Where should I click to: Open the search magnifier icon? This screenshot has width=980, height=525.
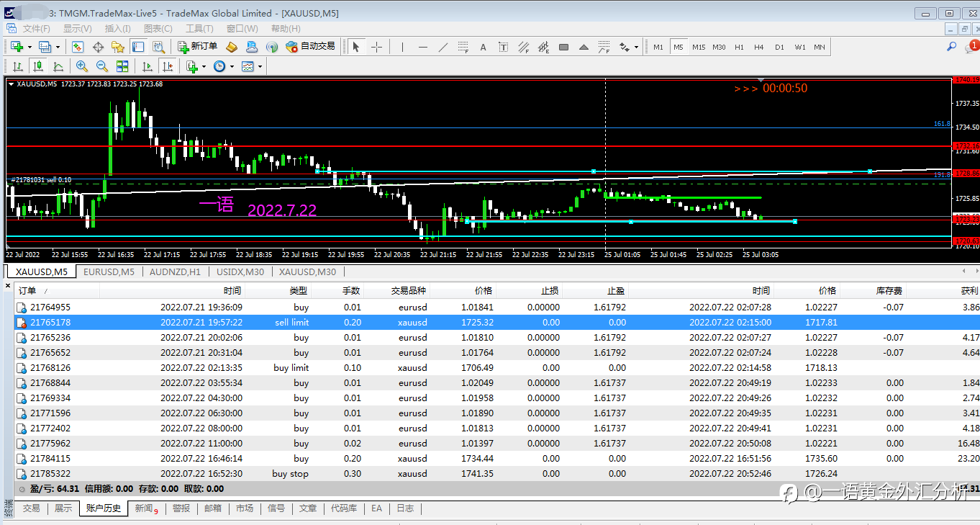[951, 47]
